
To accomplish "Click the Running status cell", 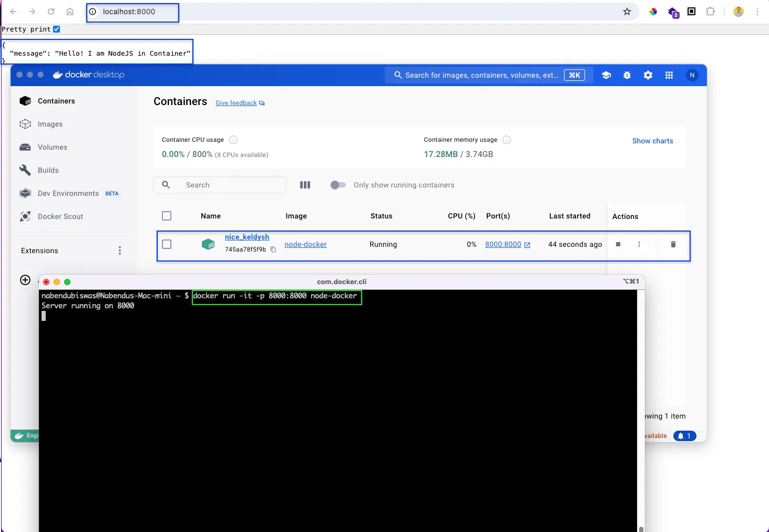I will tap(383, 244).
